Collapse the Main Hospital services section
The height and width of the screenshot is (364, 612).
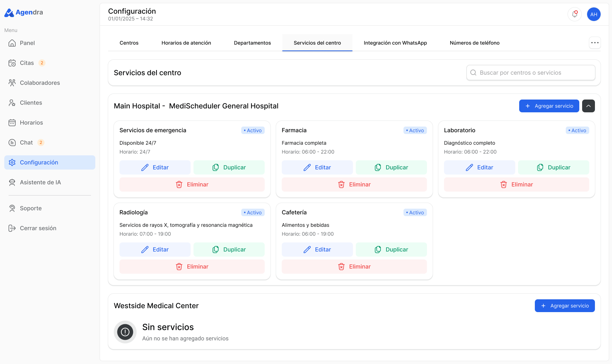click(x=588, y=106)
